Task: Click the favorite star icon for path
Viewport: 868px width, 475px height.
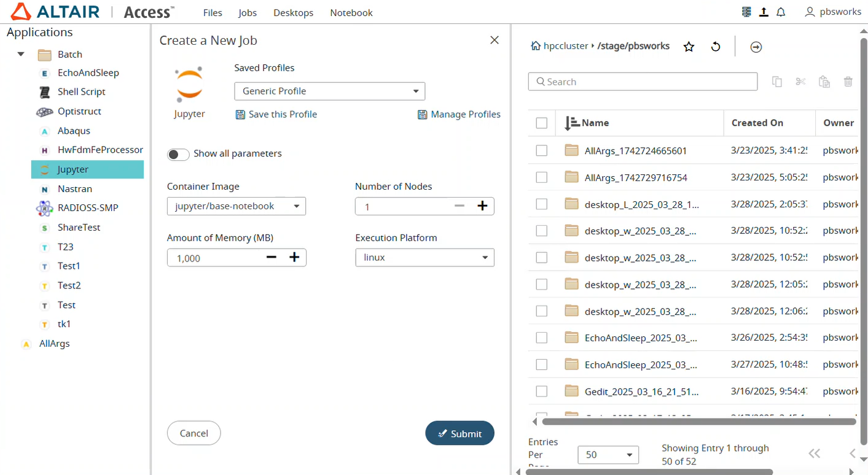Action: point(689,47)
